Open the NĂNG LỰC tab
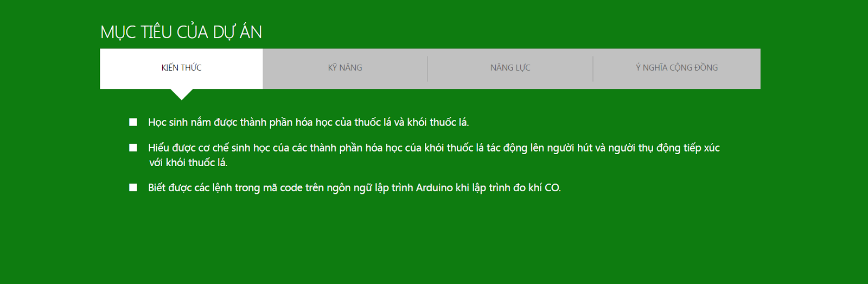Screen dimensions: 868x284 510,68
